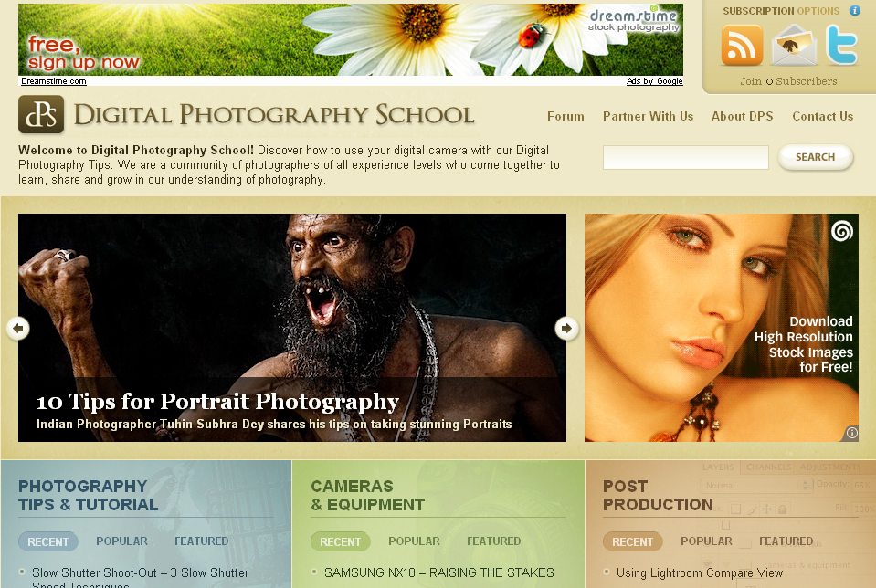This screenshot has width=876, height=588.
Task: Open Slow Shutter Shoot-Out article link
Action: coord(141,578)
